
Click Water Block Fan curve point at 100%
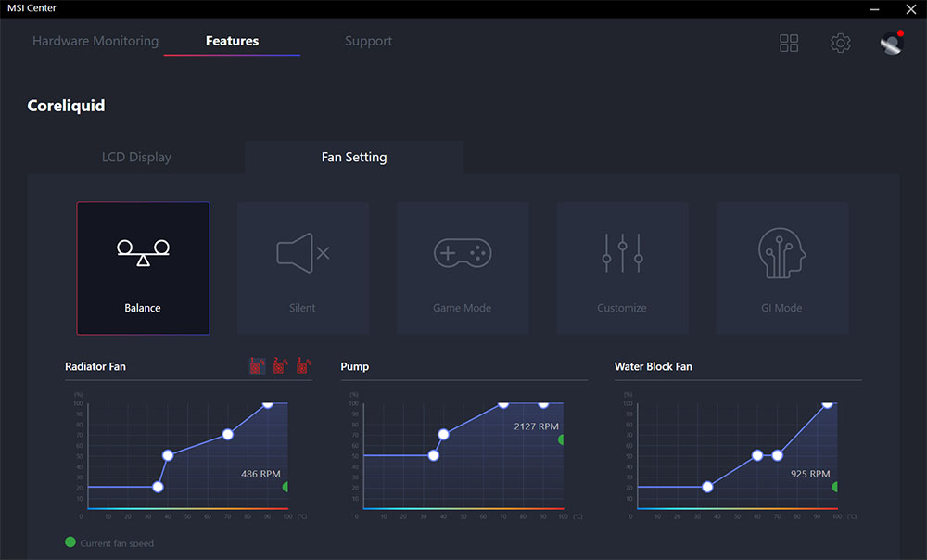click(827, 403)
